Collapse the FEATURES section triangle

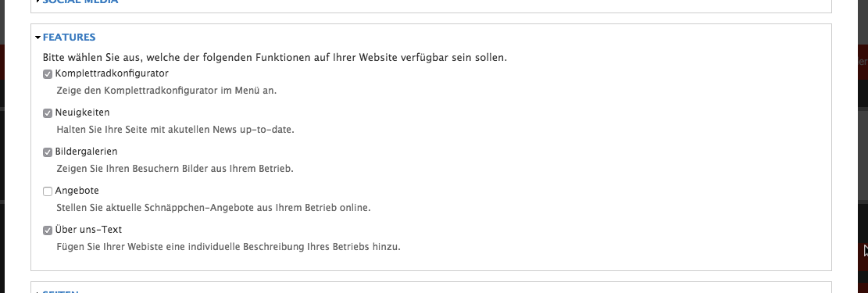pos(38,38)
